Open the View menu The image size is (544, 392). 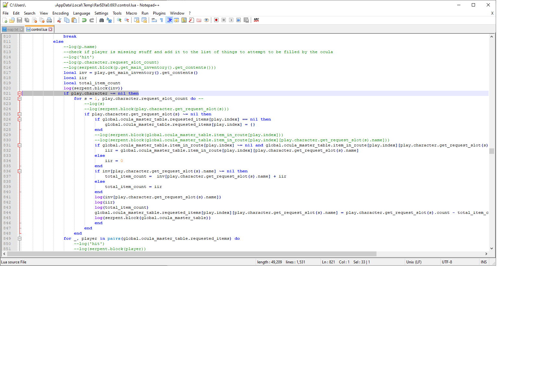[44, 13]
